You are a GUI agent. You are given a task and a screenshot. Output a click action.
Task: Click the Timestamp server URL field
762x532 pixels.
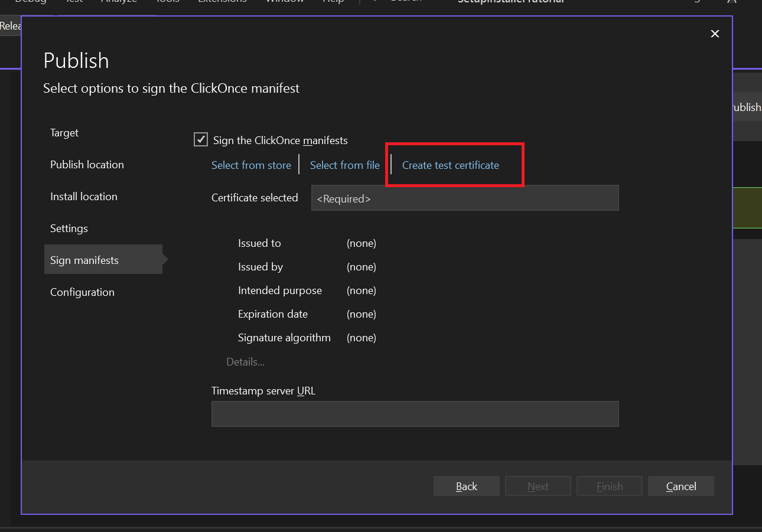[415, 414]
